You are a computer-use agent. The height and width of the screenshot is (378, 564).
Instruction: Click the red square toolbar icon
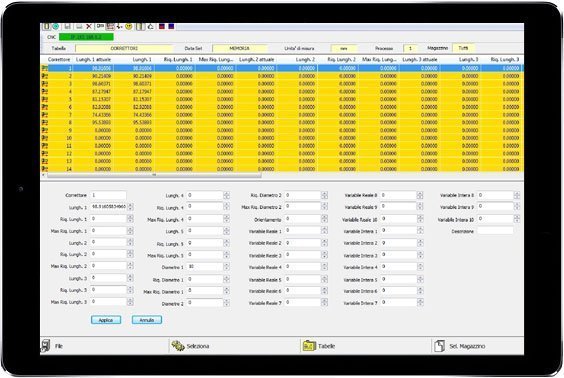[x=162, y=26]
